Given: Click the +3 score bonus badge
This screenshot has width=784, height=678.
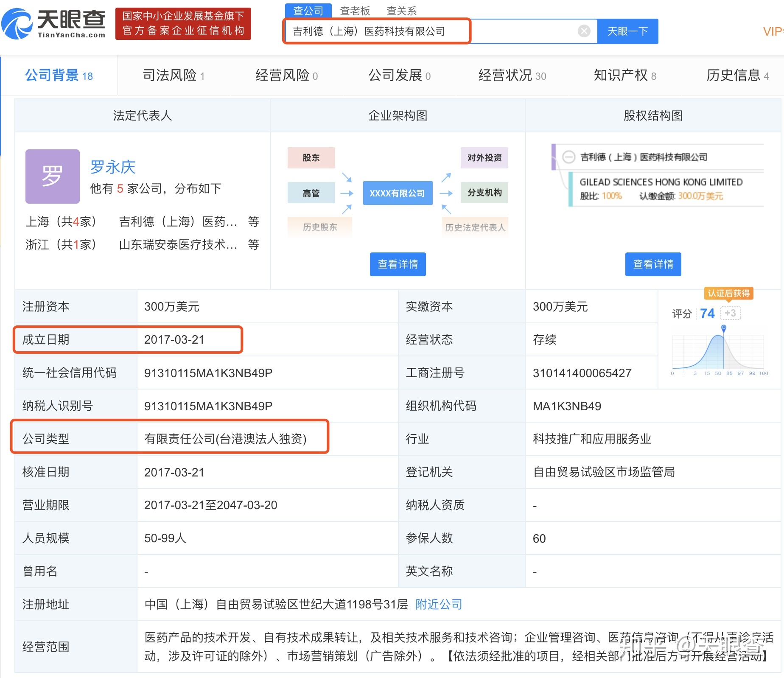Looking at the screenshot, I should tap(731, 313).
